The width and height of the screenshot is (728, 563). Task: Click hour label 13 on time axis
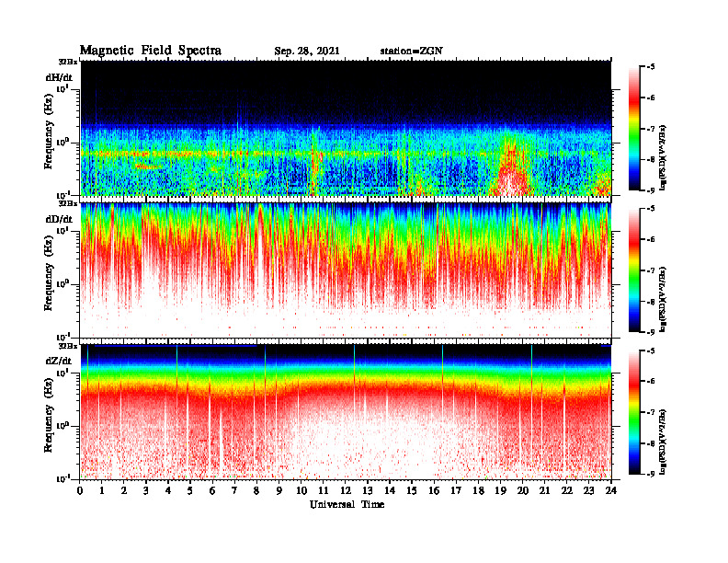(368, 491)
